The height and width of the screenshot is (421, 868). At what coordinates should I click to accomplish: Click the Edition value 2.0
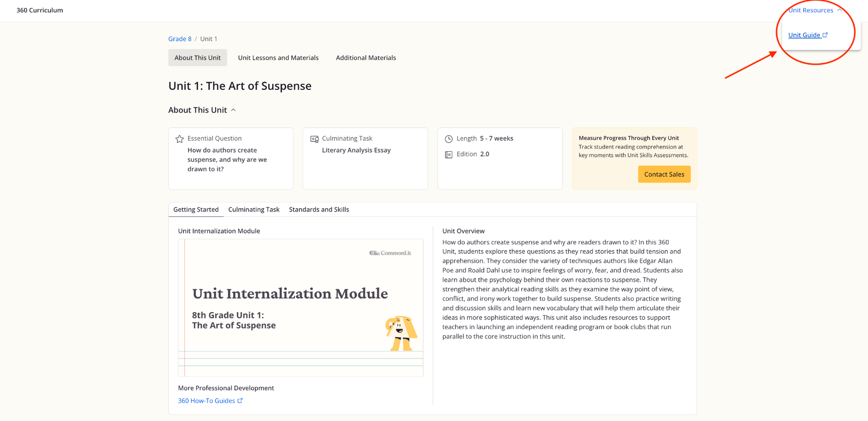[x=485, y=154]
